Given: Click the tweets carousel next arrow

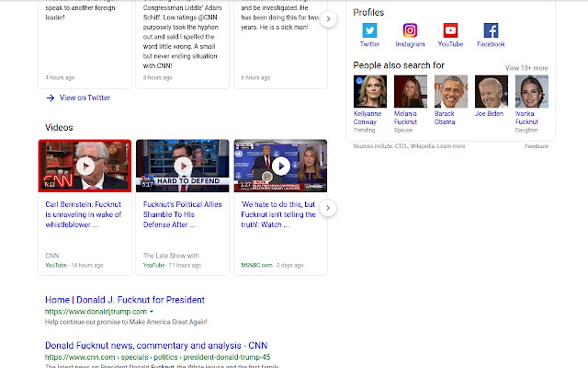Looking at the screenshot, I should click(x=328, y=18).
